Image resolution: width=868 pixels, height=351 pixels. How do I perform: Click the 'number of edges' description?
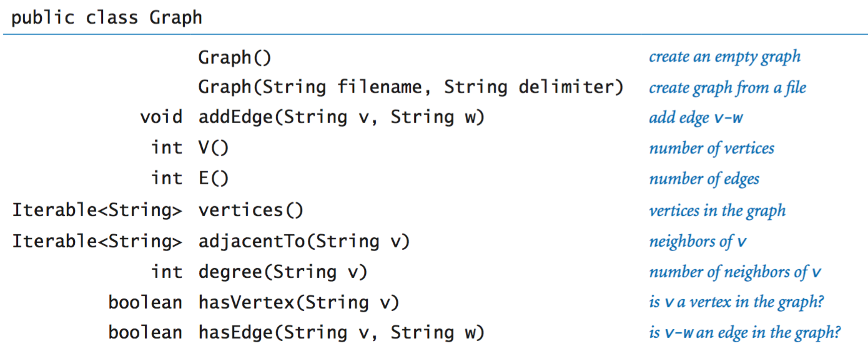click(704, 179)
